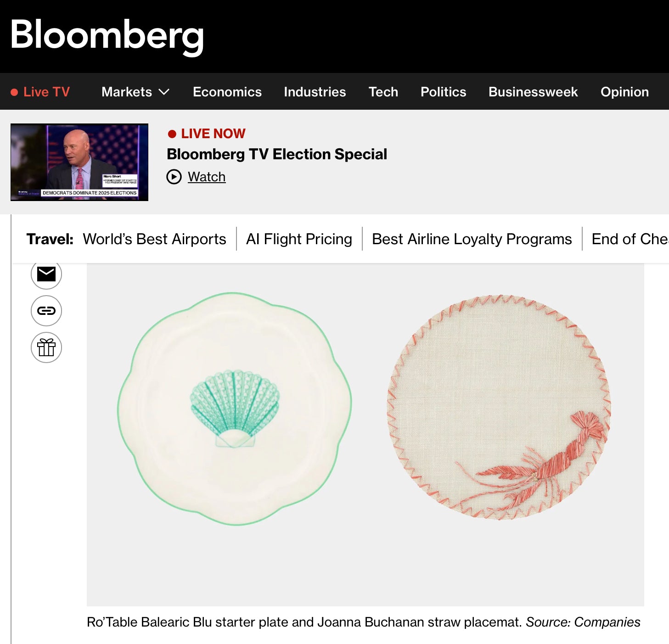
Task: Open the Tech section
Action: 383,92
